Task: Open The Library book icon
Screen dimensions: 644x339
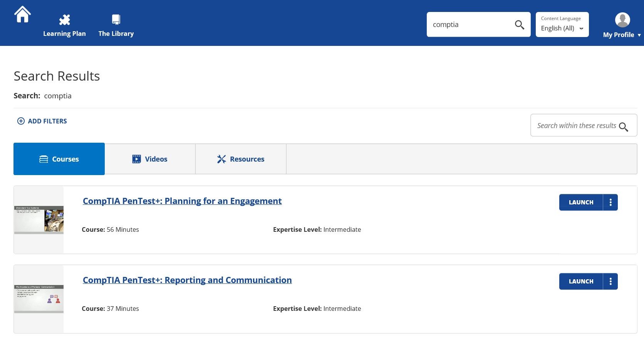Action: (x=116, y=19)
